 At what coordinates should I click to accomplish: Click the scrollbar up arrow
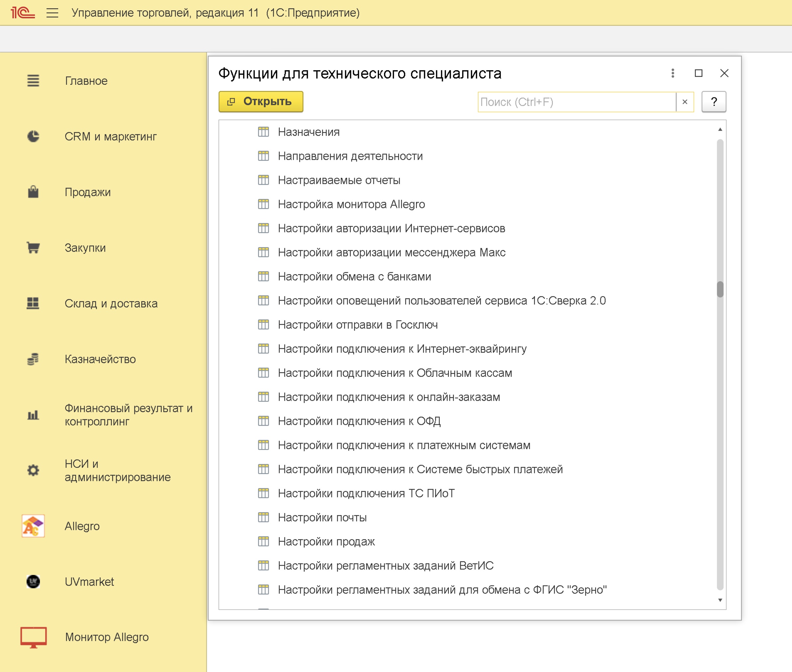tap(720, 130)
